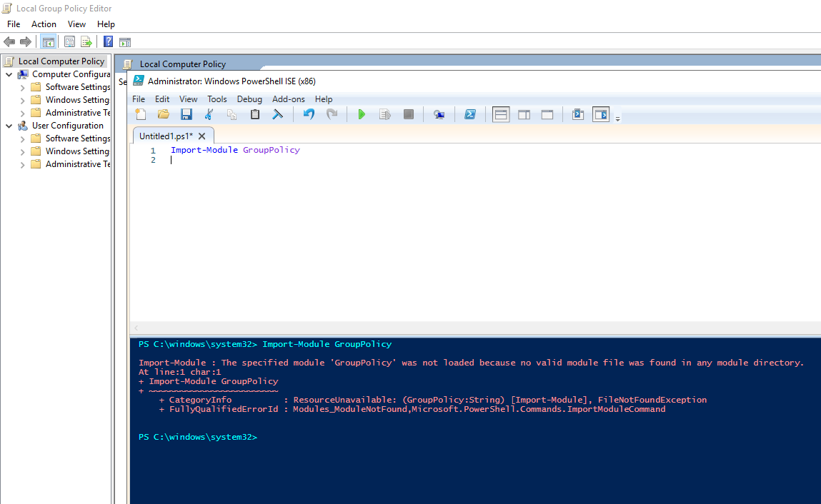Collapse User Configuration tree node
821x504 pixels.
[x=9, y=126]
